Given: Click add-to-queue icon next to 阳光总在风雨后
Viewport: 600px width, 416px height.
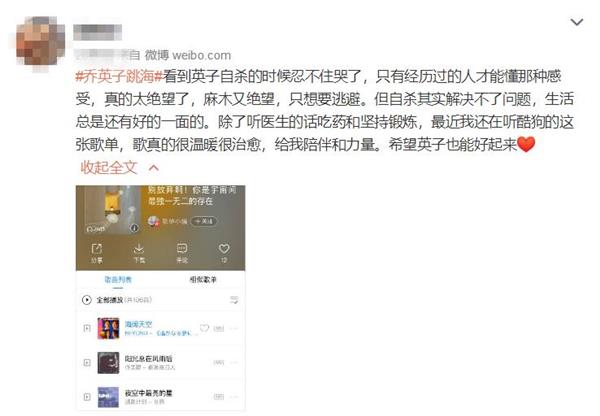Looking at the screenshot, I should [x=87, y=362].
